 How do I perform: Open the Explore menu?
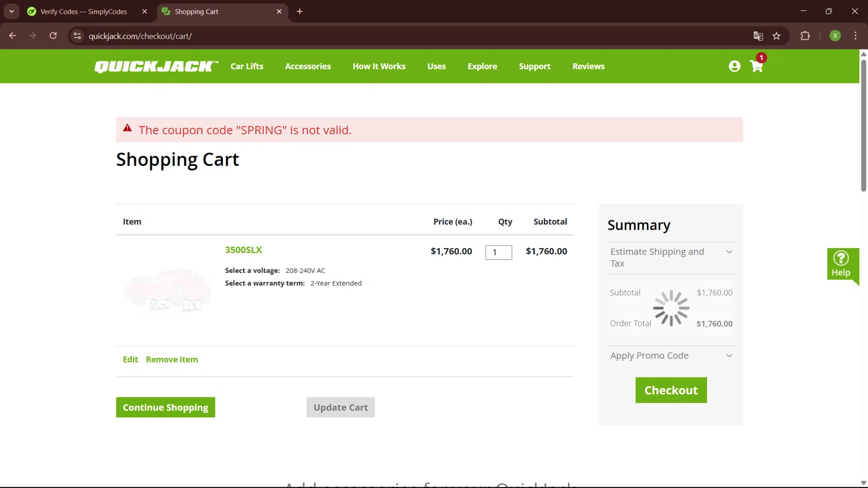(x=483, y=66)
